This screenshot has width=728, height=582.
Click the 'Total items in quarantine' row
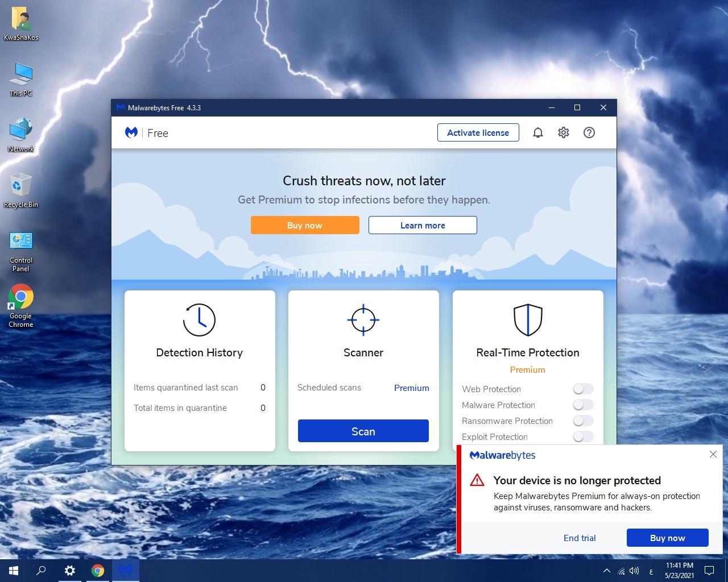click(200, 408)
